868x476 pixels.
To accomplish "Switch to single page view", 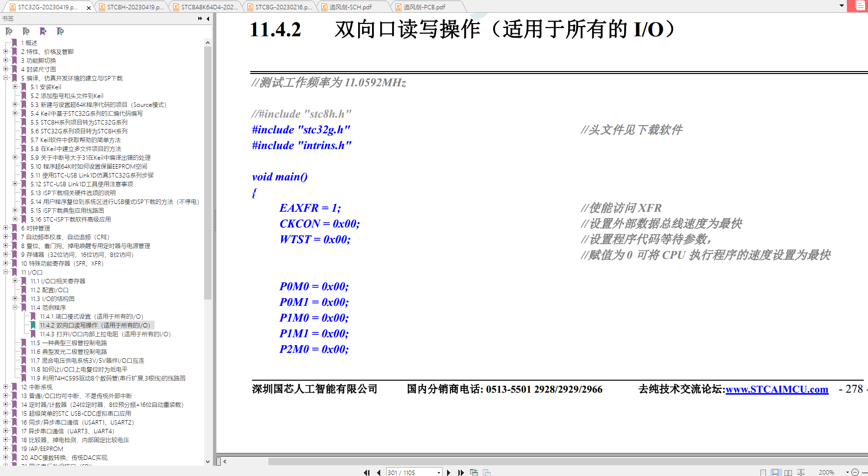I will [763, 473].
